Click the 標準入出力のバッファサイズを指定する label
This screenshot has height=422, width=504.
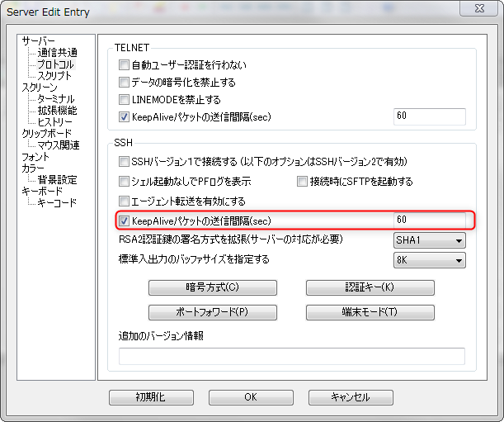[194, 259]
